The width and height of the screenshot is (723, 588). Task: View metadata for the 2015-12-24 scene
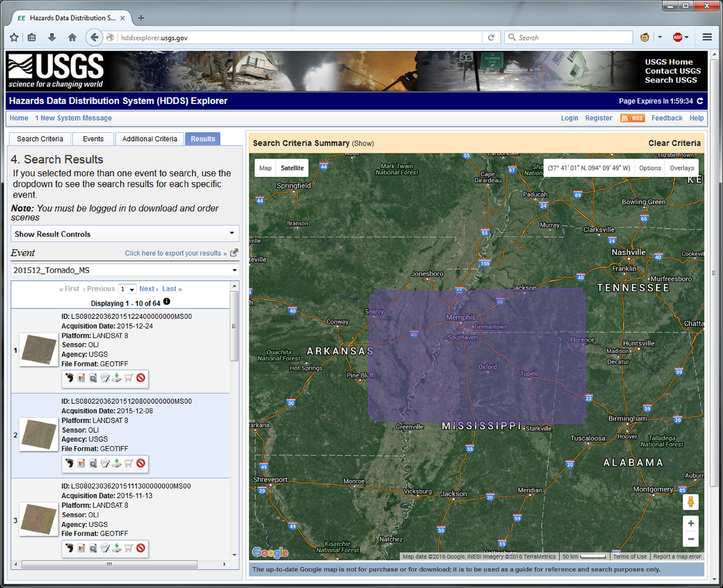(105, 378)
